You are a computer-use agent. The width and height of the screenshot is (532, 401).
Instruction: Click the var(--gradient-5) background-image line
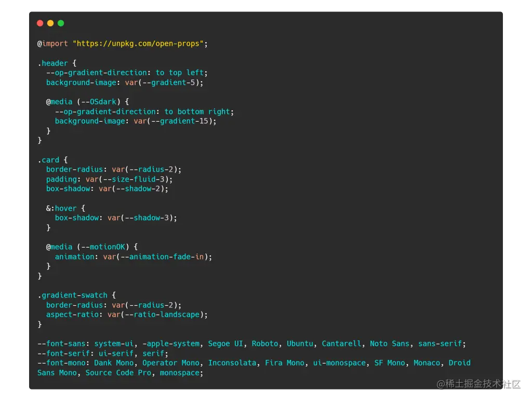point(125,83)
